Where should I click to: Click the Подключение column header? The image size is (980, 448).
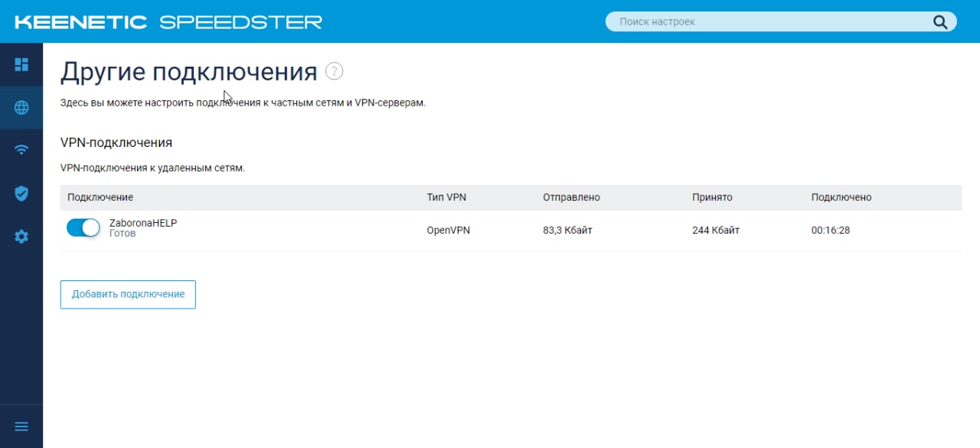click(x=100, y=198)
